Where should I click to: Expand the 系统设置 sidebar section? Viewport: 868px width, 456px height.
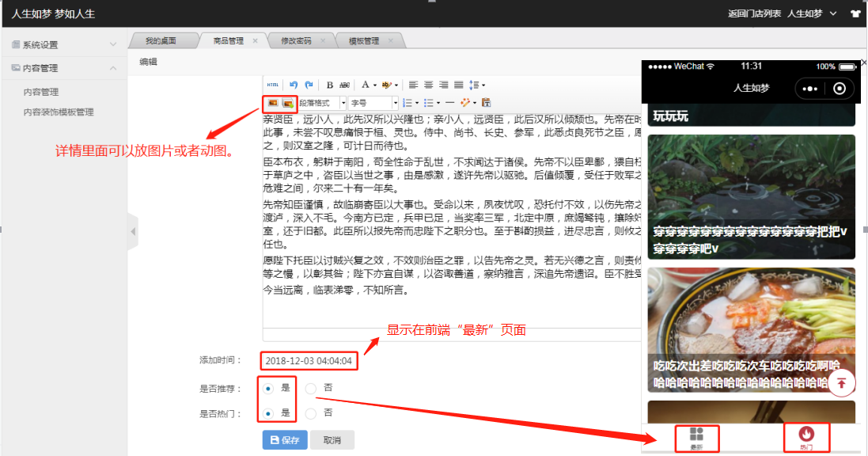point(63,44)
